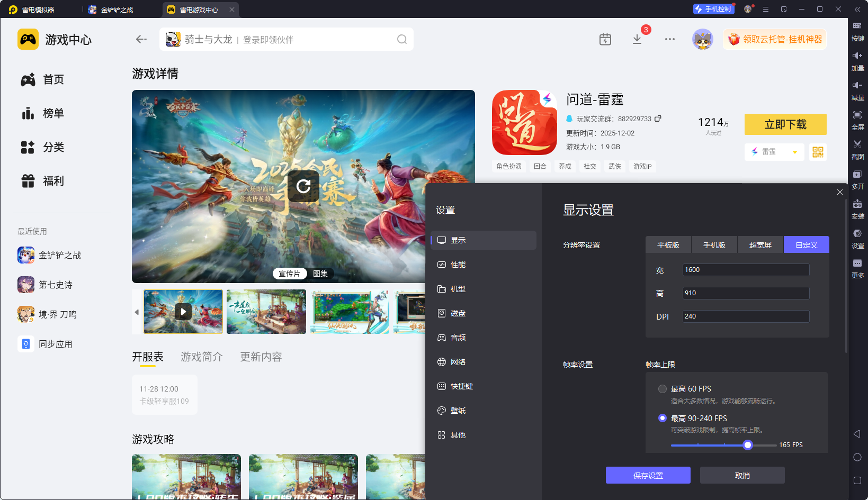Open emulator 设置 gear in right sidebar

point(857,233)
